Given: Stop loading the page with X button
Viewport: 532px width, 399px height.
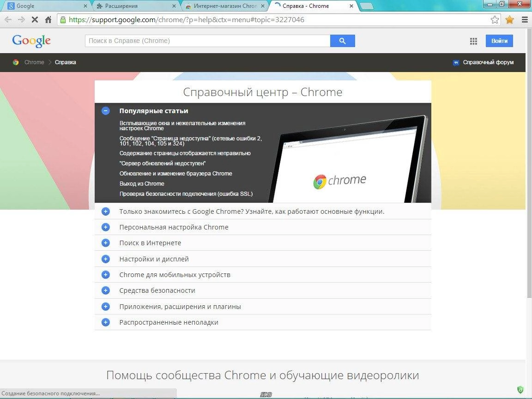Looking at the screenshot, I should (x=35, y=20).
